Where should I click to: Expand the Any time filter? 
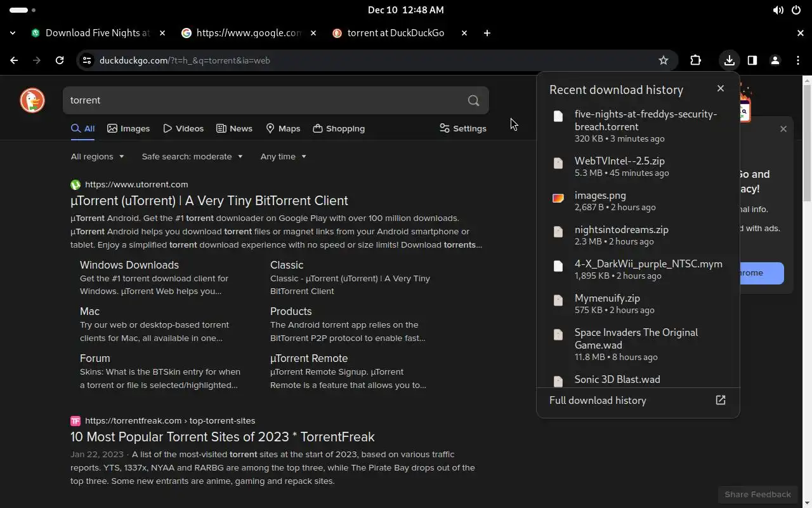tap(283, 156)
